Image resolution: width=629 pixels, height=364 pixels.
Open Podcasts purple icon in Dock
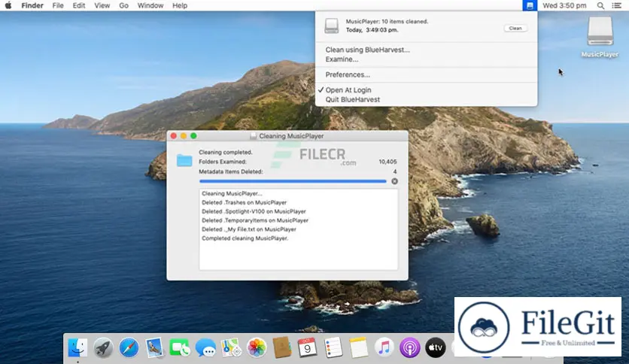pos(409,347)
